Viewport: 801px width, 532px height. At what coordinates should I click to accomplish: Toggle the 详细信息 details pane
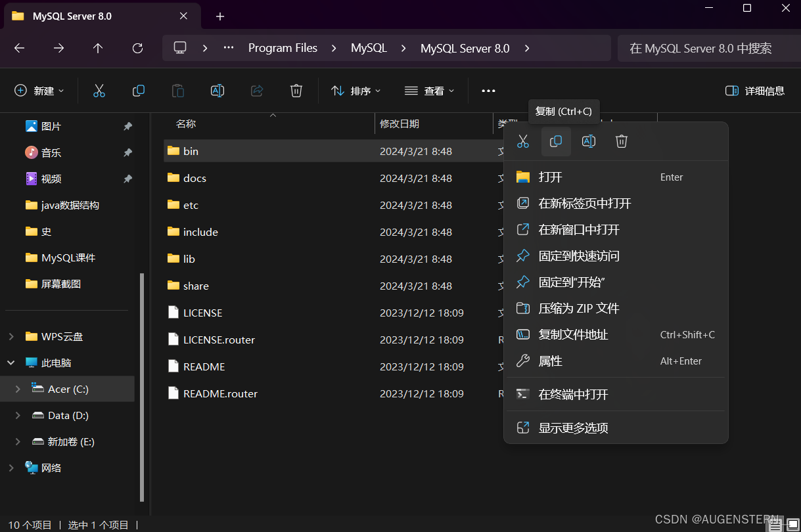point(755,91)
